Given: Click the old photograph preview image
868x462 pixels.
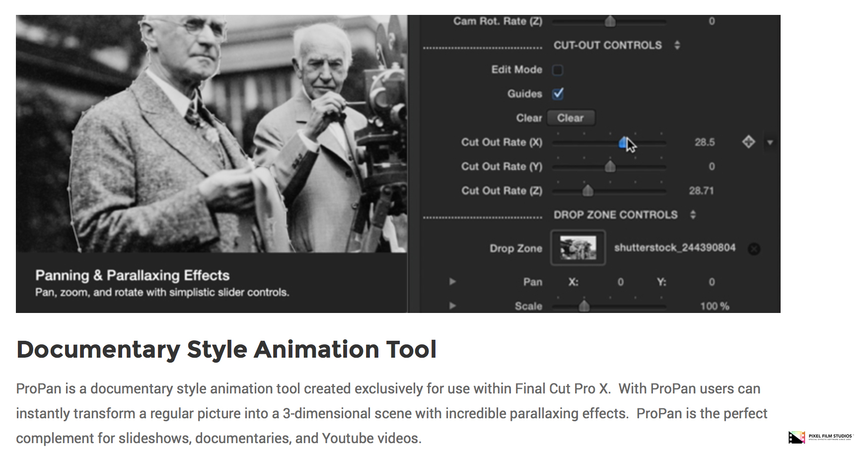Looking at the screenshot, I should 212,134.
